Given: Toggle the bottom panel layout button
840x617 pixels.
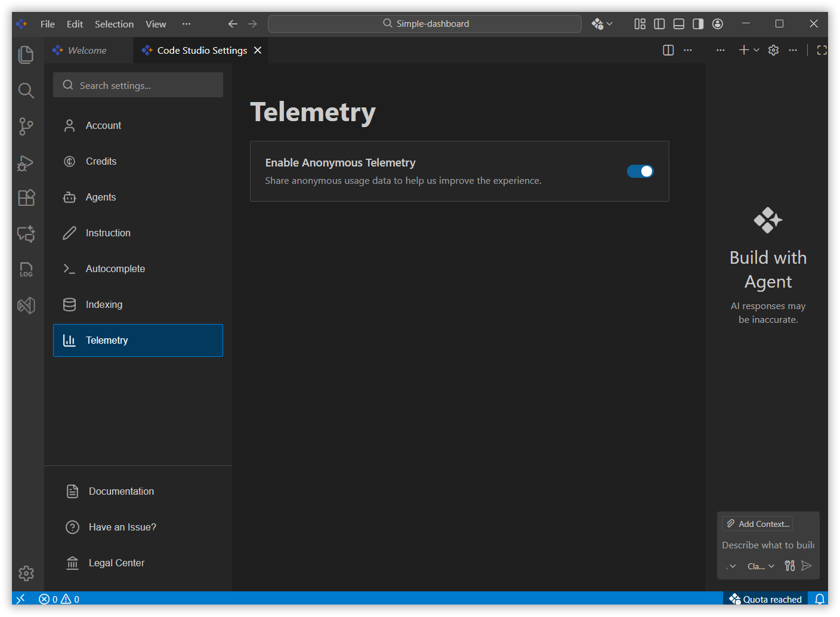Looking at the screenshot, I should pos(678,24).
